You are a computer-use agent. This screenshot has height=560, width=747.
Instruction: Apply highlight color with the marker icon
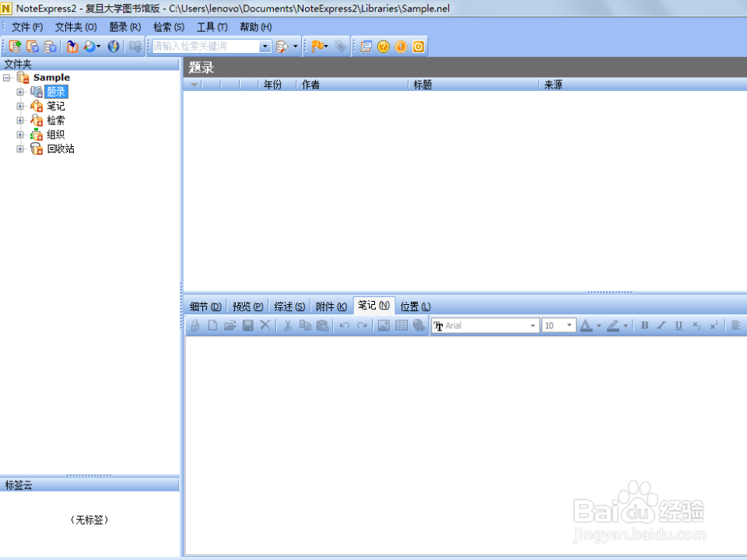point(613,325)
